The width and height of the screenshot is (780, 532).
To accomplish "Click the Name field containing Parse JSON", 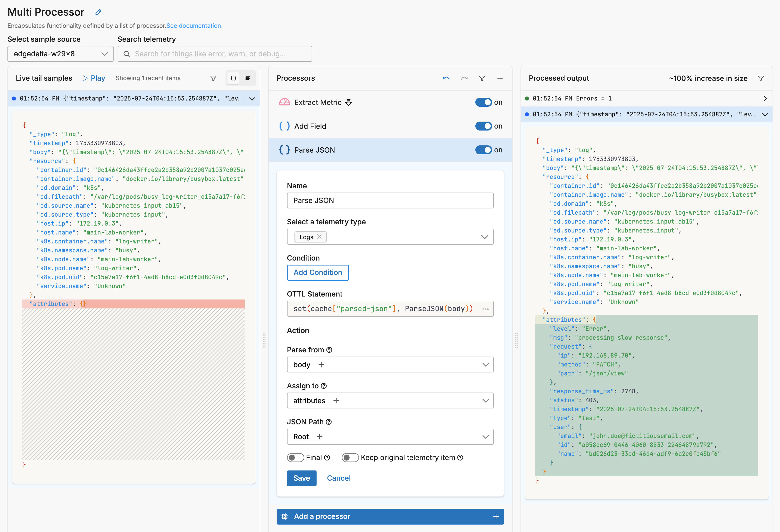I will (x=390, y=200).
